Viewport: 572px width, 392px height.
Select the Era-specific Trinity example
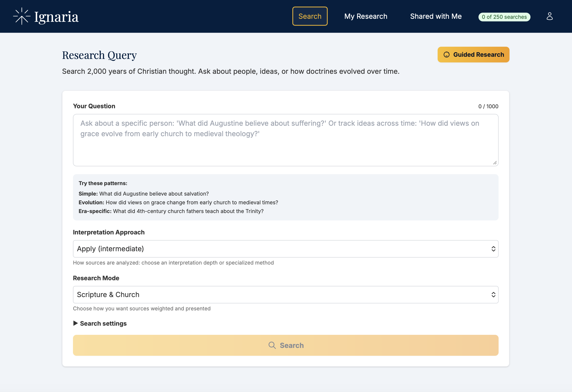pyautogui.click(x=171, y=211)
